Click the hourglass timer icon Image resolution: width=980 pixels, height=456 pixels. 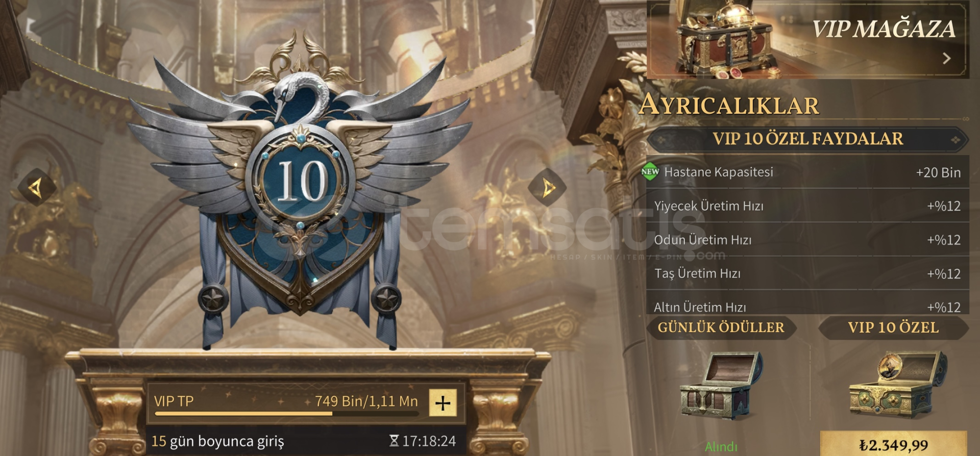pyautogui.click(x=394, y=441)
